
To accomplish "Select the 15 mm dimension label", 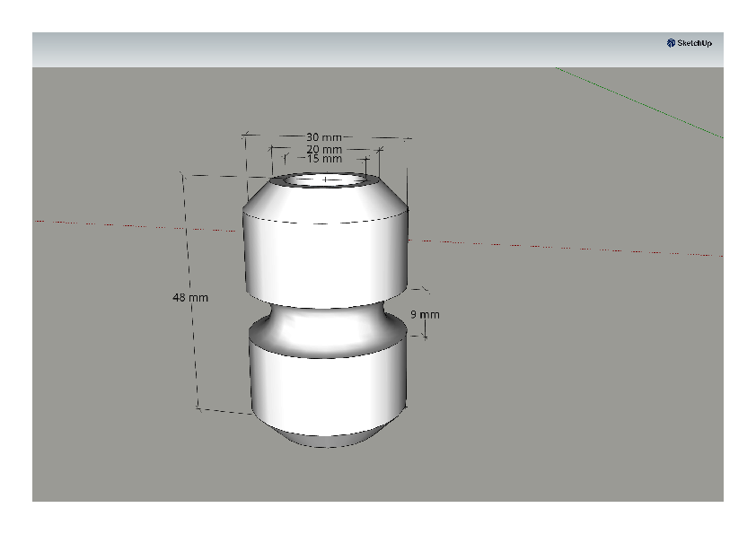I will pos(324,159).
